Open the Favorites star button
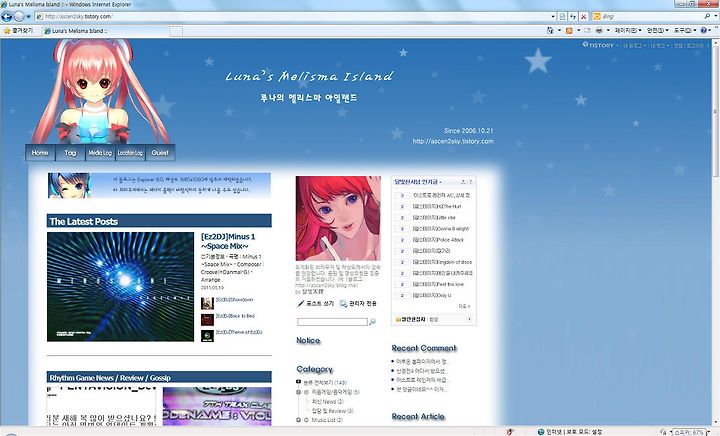 coord(18,31)
